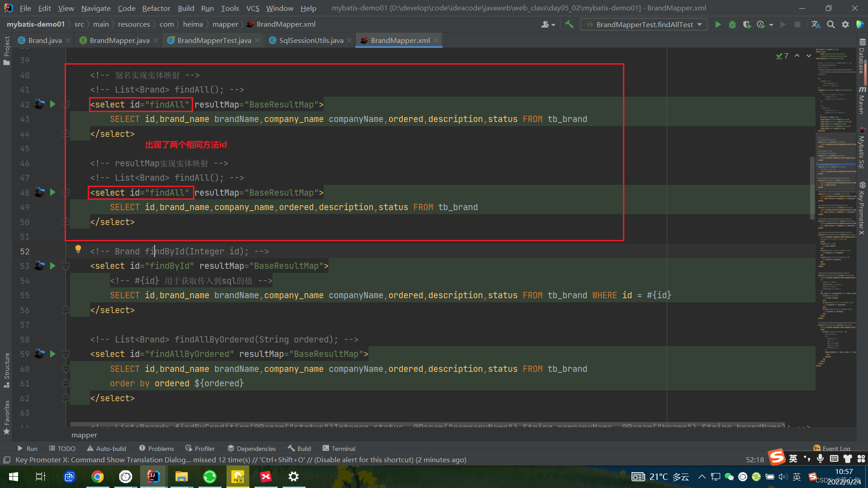Go to next highlighted error arrow
The height and width of the screenshot is (488, 868).
(x=808, y=56)
